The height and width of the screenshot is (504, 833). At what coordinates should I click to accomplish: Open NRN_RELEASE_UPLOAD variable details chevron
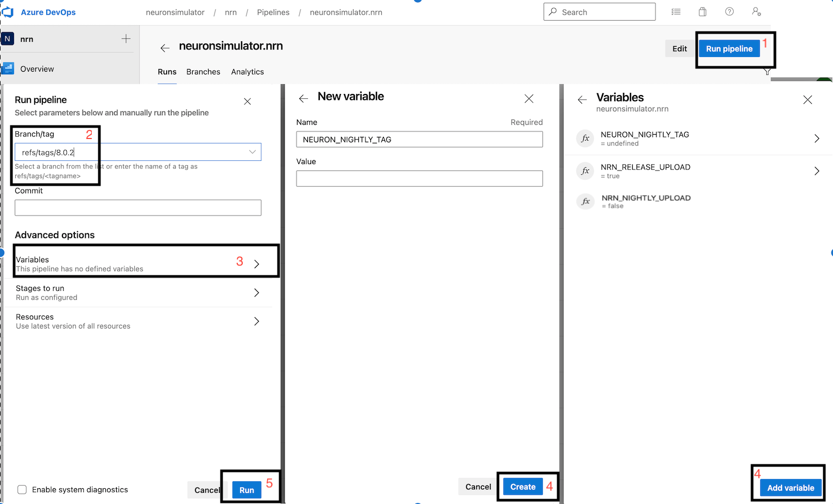[817, 171]
